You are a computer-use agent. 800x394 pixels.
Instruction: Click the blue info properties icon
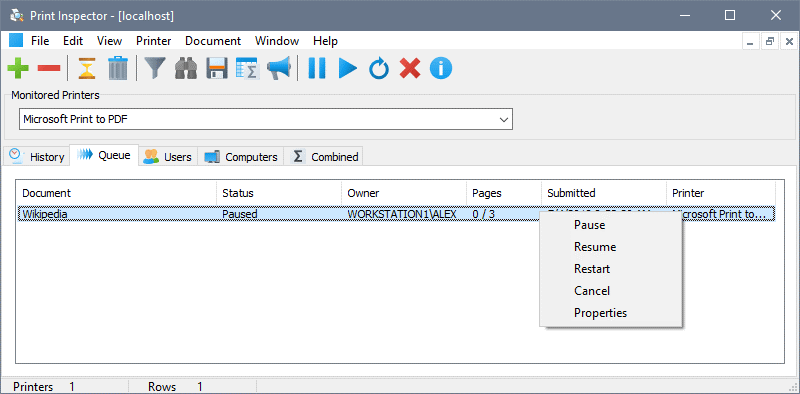(x=441, y=68)
